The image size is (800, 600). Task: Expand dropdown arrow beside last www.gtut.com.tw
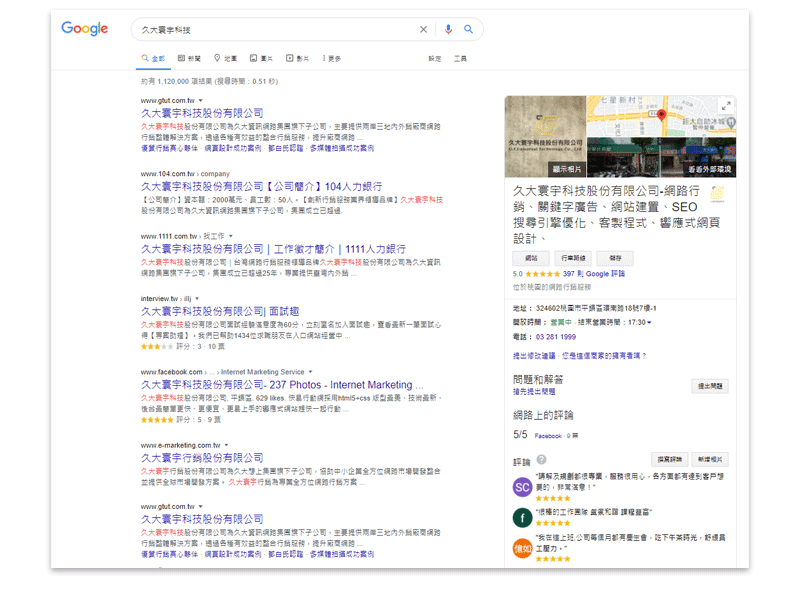coord(201,507)
